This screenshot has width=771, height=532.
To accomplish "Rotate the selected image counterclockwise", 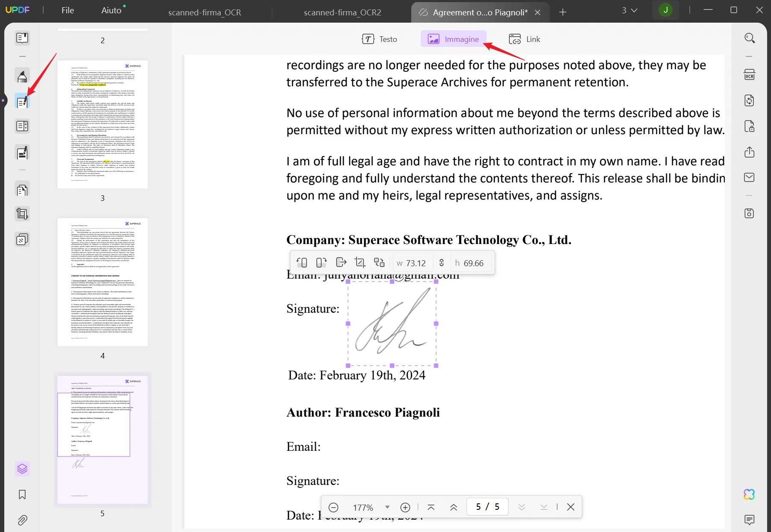I will pos(302,262).
